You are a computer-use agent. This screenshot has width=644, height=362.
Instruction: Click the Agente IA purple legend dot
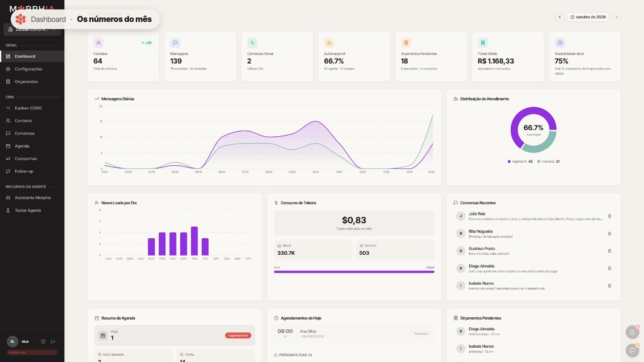[x=509, y=161]
